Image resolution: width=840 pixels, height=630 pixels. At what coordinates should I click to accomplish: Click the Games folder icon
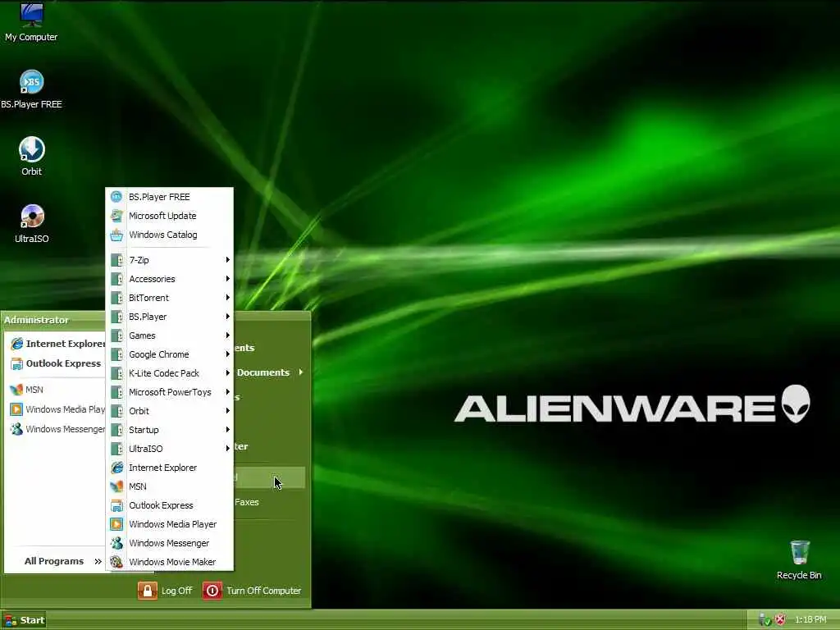(116, 336)
